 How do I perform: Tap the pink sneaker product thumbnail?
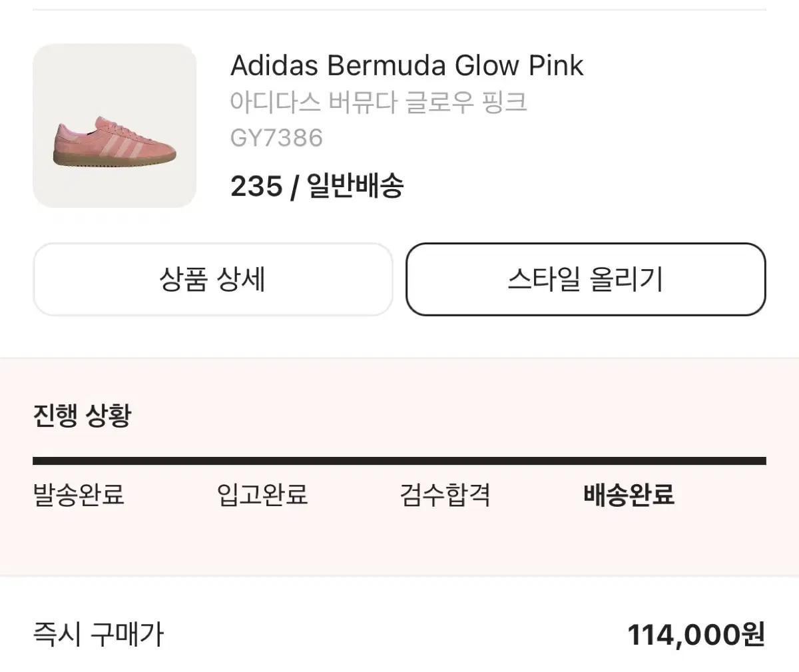point(115,126)
